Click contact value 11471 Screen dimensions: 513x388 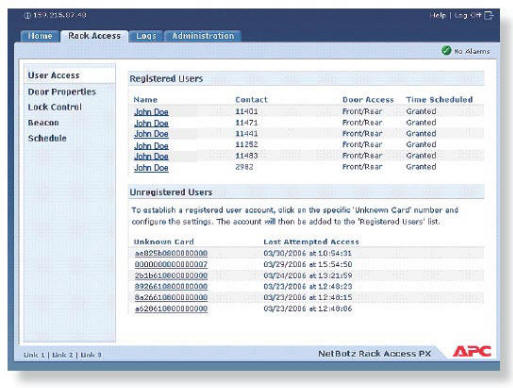247,123
